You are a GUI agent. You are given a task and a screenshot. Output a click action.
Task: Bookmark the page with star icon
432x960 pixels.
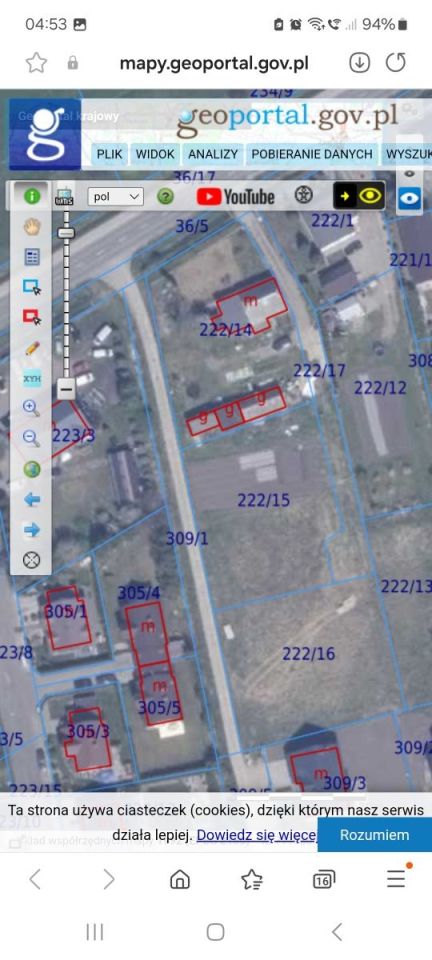click(x=36, y=62)
